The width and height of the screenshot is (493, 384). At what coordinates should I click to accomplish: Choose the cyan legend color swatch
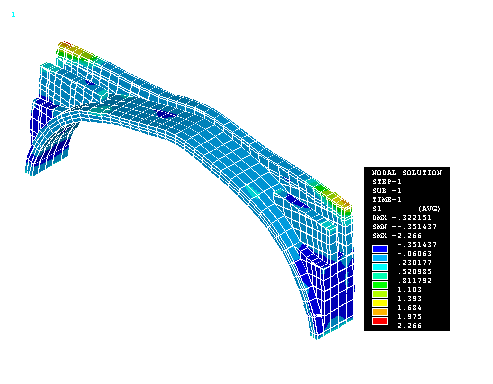pos(380,267)
